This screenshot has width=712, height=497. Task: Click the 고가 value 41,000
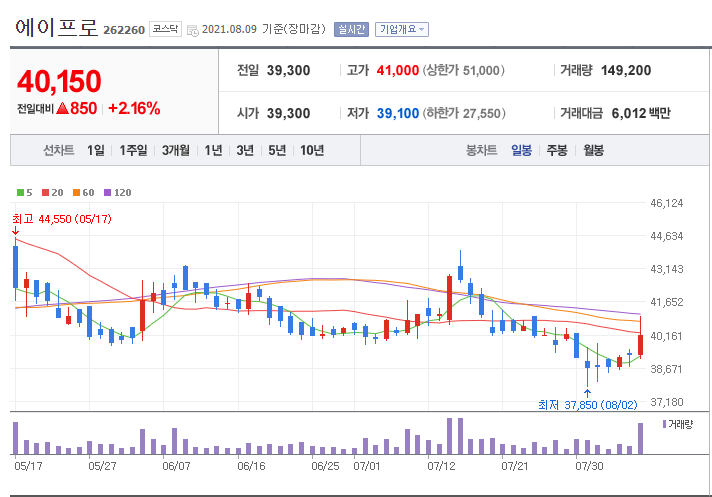pos(398,70)
